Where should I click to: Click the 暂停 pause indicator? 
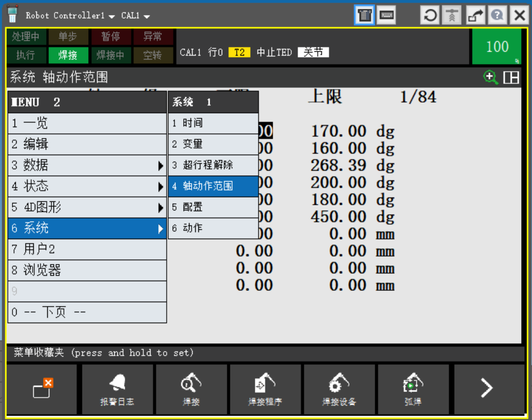111,37
